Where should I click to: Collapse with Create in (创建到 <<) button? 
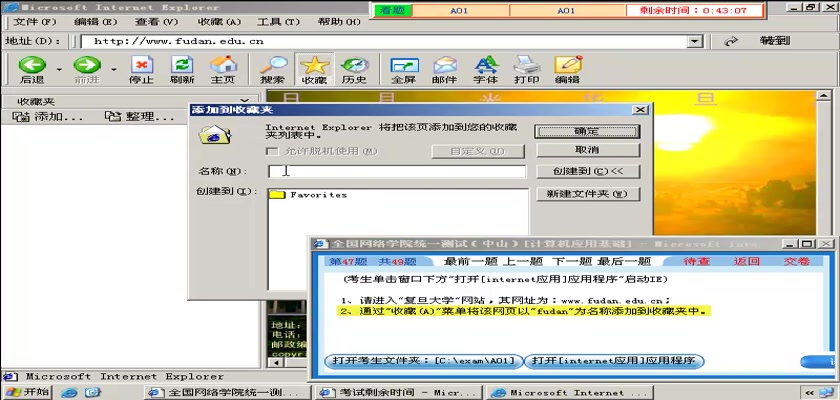coord(588,171)
